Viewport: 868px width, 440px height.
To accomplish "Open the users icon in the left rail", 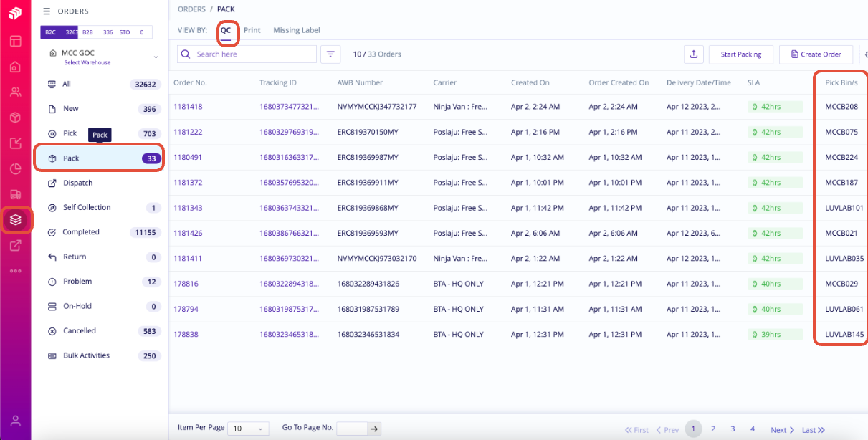I will pos(15,92).
